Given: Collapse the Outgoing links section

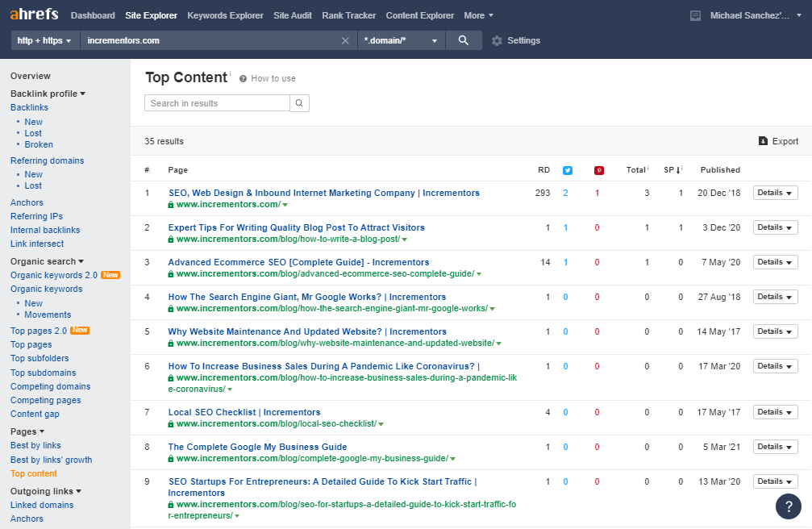Looking at the screenshot, I should (x=46, y=491).
